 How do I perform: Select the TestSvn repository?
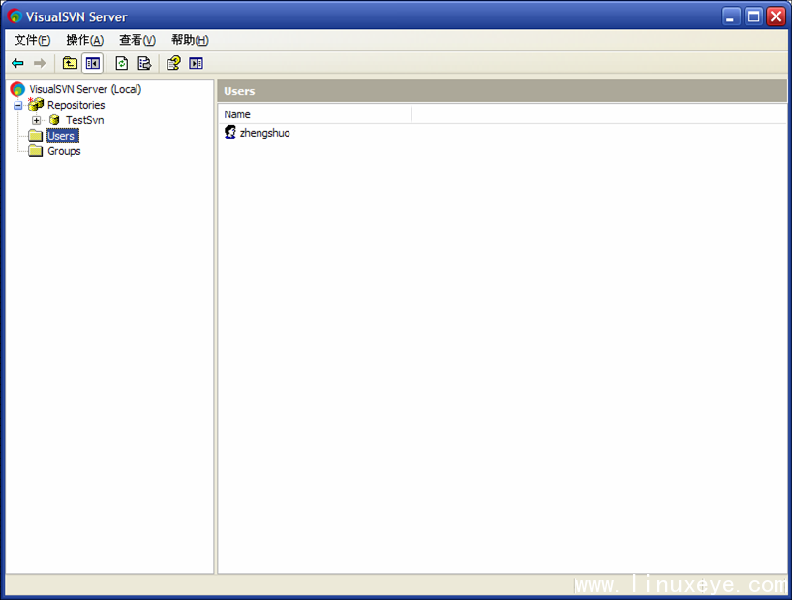(85, 120)
